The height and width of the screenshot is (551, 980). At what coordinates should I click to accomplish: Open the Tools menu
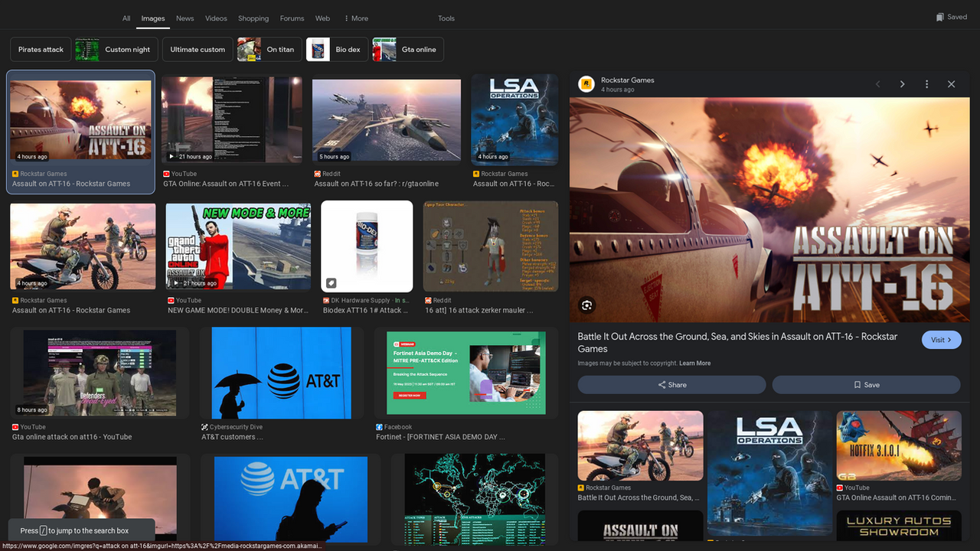coord(446,18)
